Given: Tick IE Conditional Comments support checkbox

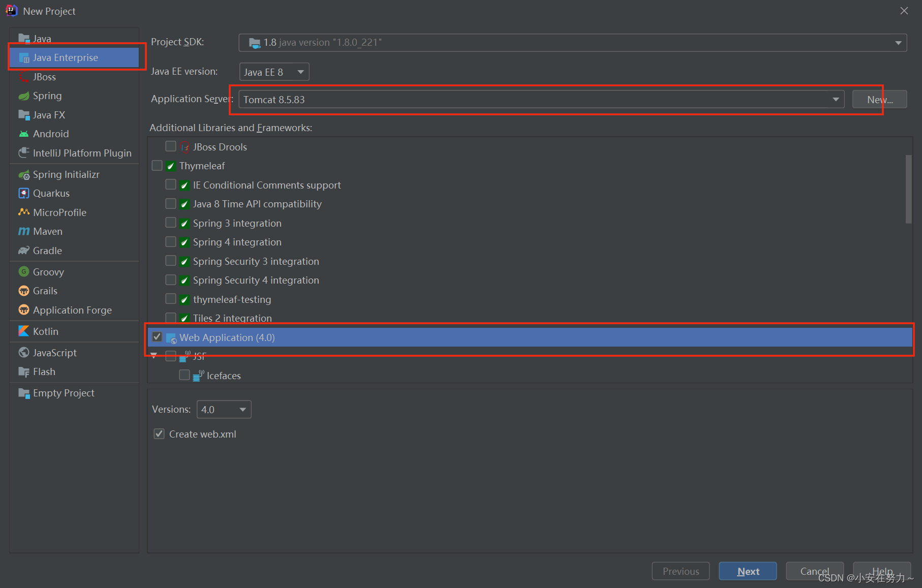Looking at the screenshot, I should [x=171, y=184].
